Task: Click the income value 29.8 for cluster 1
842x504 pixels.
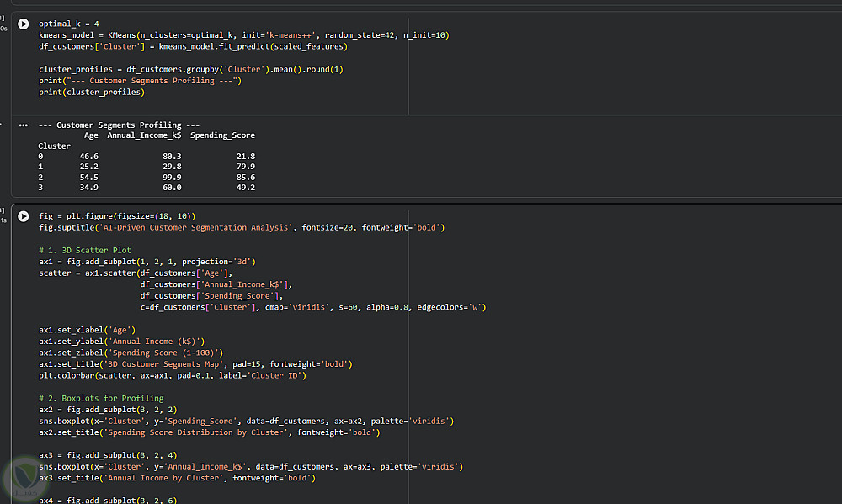Action: (172, 167)
